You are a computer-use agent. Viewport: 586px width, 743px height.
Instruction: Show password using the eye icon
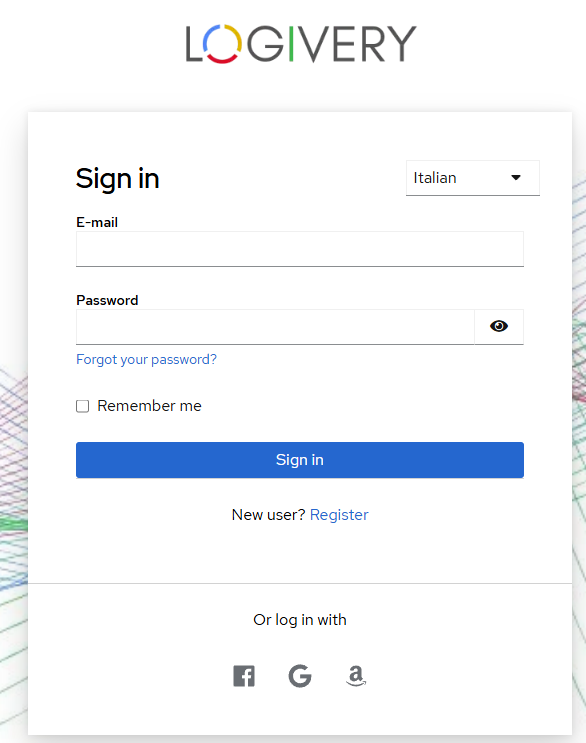pyautogui.click(x=499, y=326)
